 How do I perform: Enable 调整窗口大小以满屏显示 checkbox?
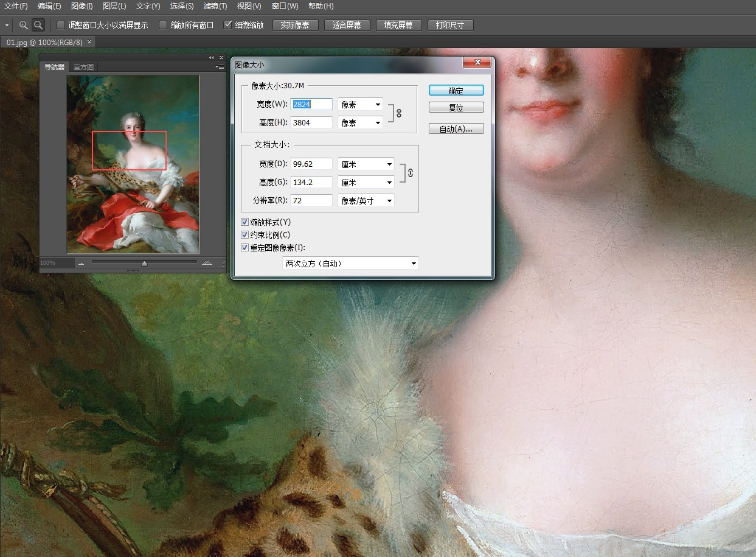click(61, 25)
